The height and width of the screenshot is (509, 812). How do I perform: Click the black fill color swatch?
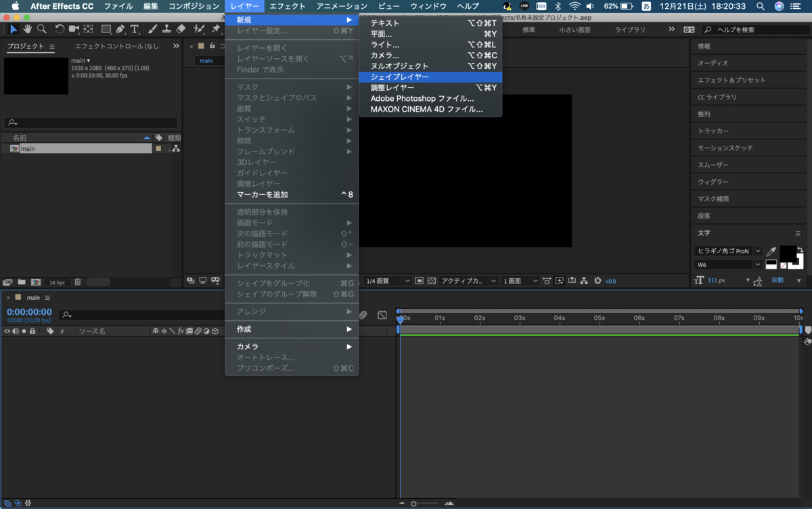click(x=788, y=254)
